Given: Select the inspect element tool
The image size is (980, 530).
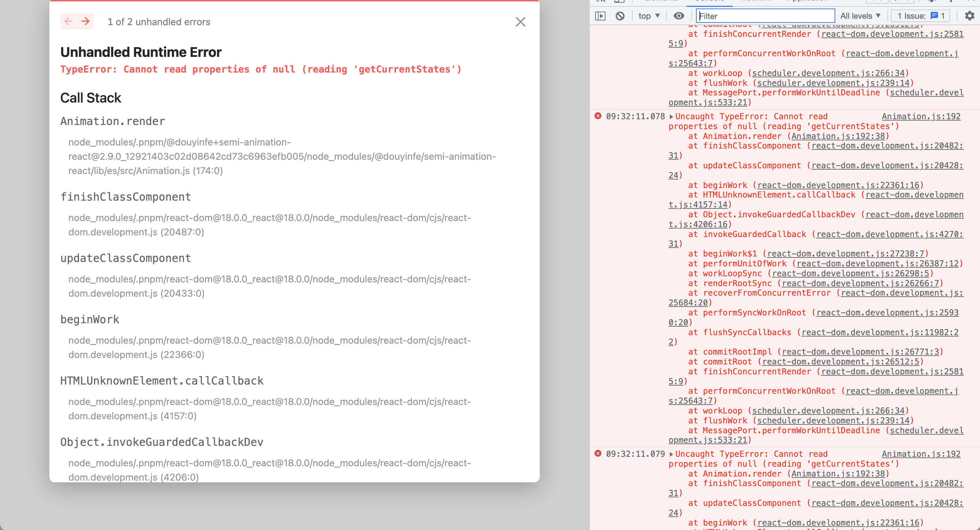Looking at the screenshot, I should click(601, 1).
